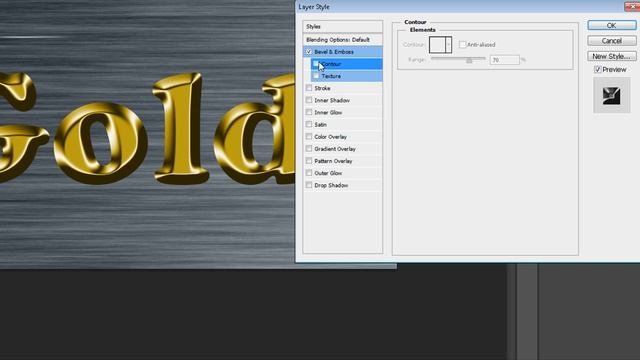640x360 pixels.
Task: Select the Texture sub-item label
Action: tap(331, 76)
